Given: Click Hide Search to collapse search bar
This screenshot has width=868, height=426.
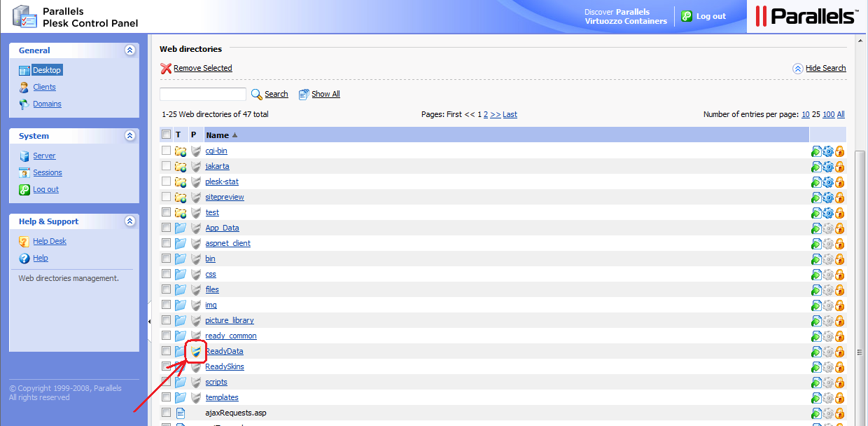Looking at the screenshot, I should pos(825,68).
